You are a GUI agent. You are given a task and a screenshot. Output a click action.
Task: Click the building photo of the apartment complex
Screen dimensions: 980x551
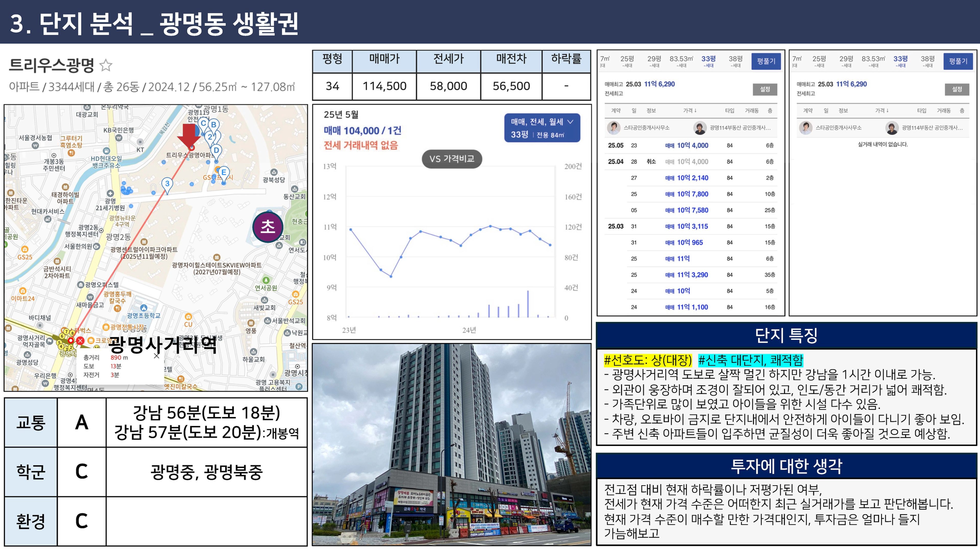[x=451, y=445]
